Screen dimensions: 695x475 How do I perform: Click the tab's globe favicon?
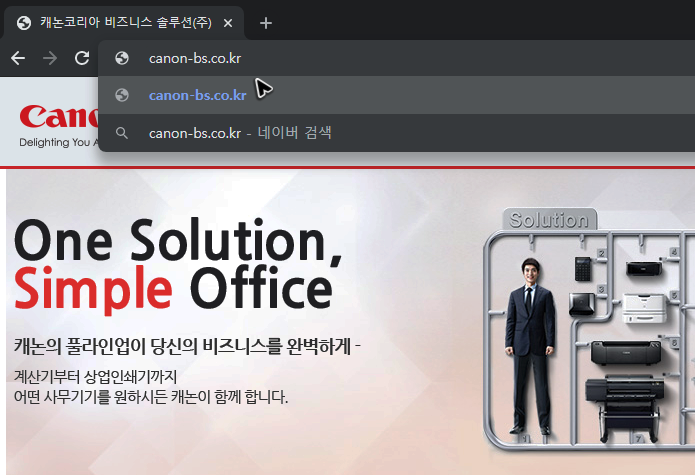tap(24, 23)
